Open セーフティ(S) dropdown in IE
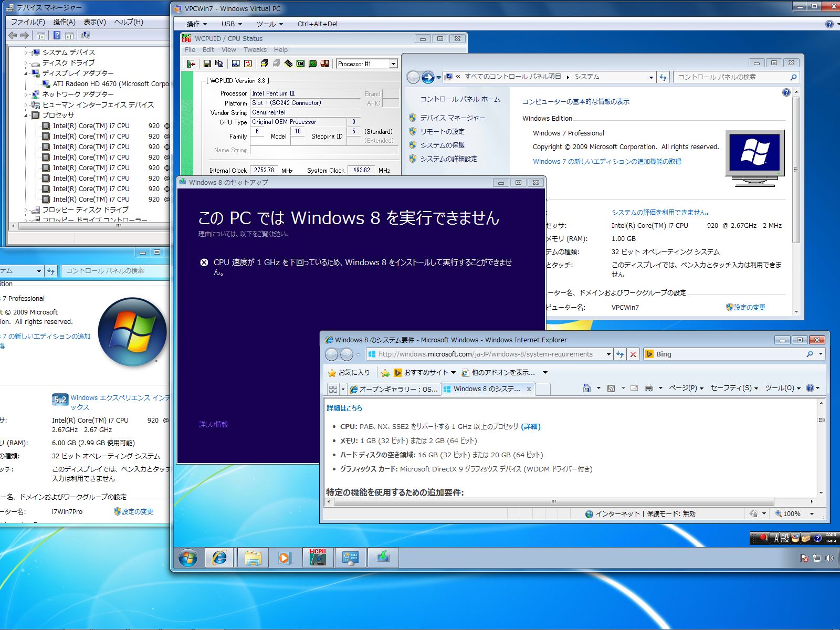840x630 pixels. pos(734,388)
